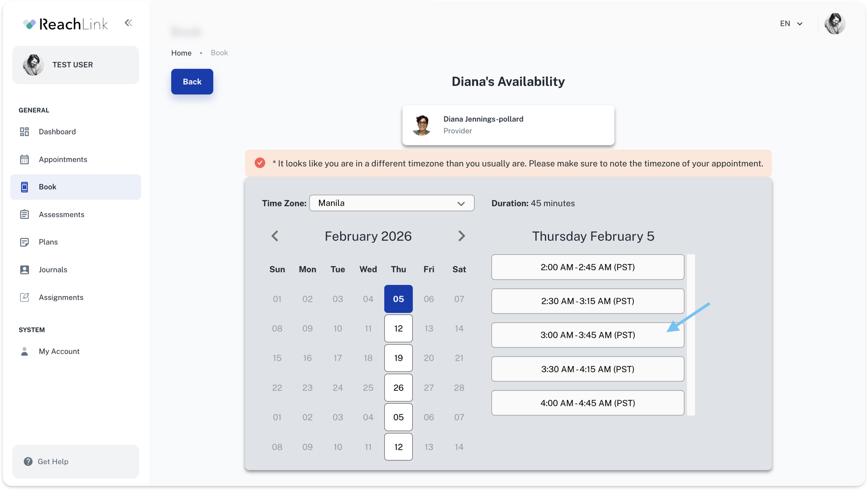Collapse the sidebar with double chevron icon
The height and width of the screenshot is (491, 868).
[128, 23]
